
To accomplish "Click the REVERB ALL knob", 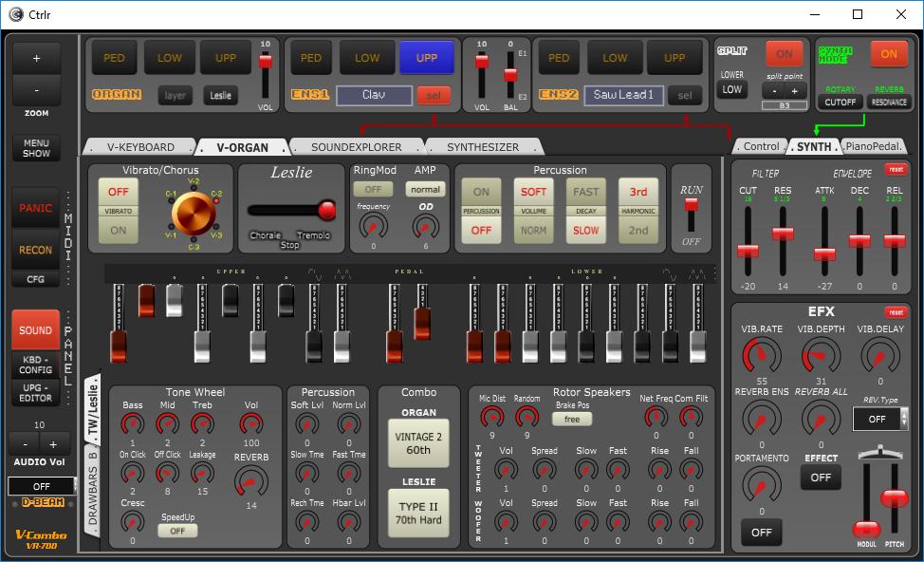I will [821, 420].
